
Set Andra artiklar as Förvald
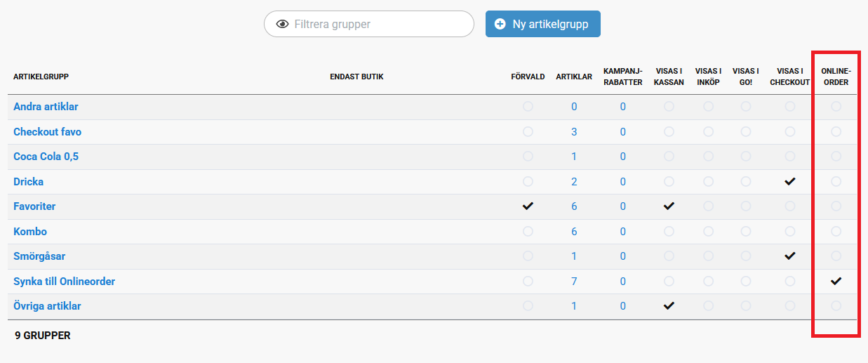528,107
